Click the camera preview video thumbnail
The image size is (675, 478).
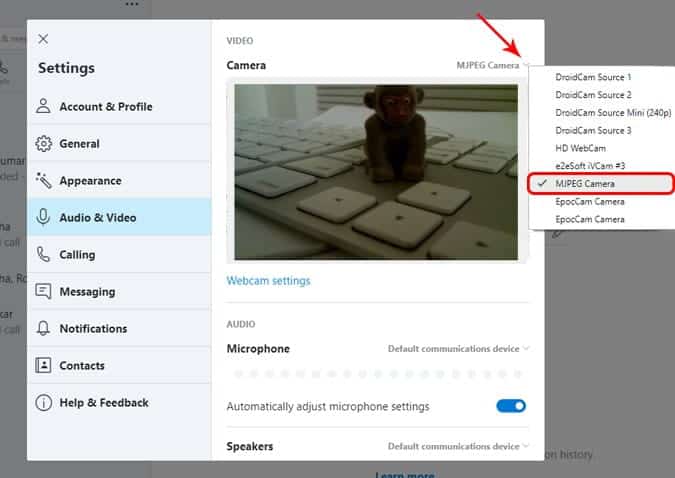click(x=376, y=172)
